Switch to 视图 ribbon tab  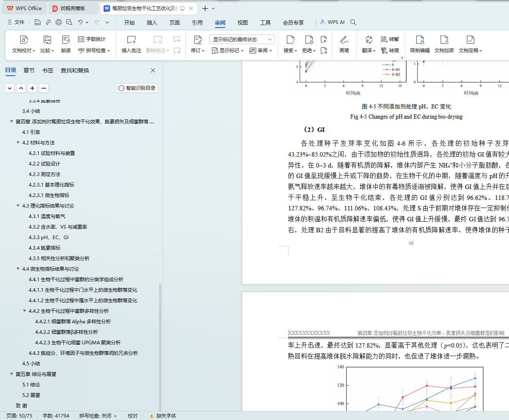coord(243,23)
